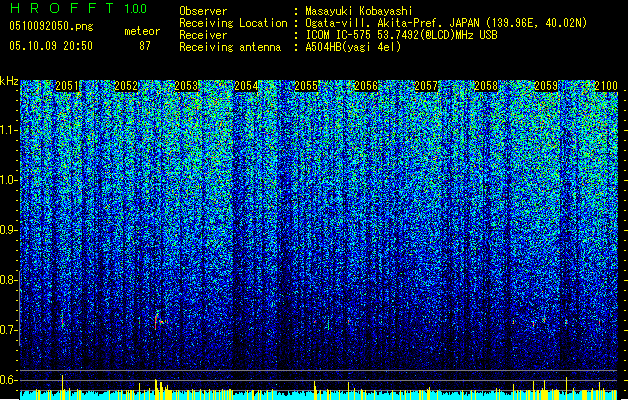Click the 0.6 kHz axis label
The image size is (629, 400).
pos(9,380)
